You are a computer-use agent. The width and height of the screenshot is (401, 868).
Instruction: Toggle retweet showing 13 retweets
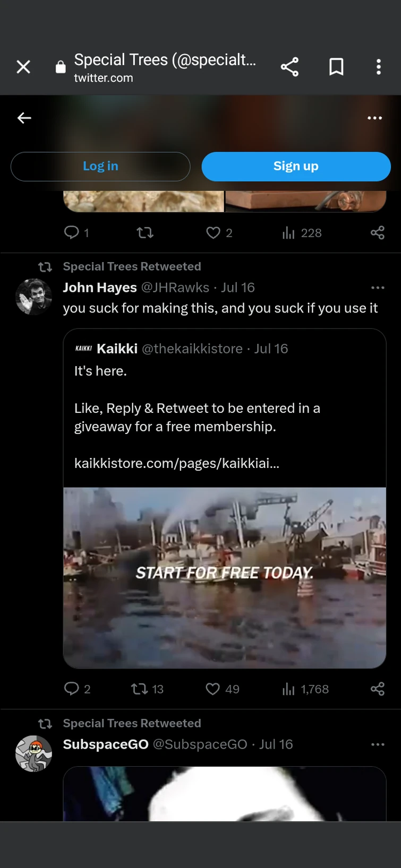pyautogui.click(x=140, y=689)
